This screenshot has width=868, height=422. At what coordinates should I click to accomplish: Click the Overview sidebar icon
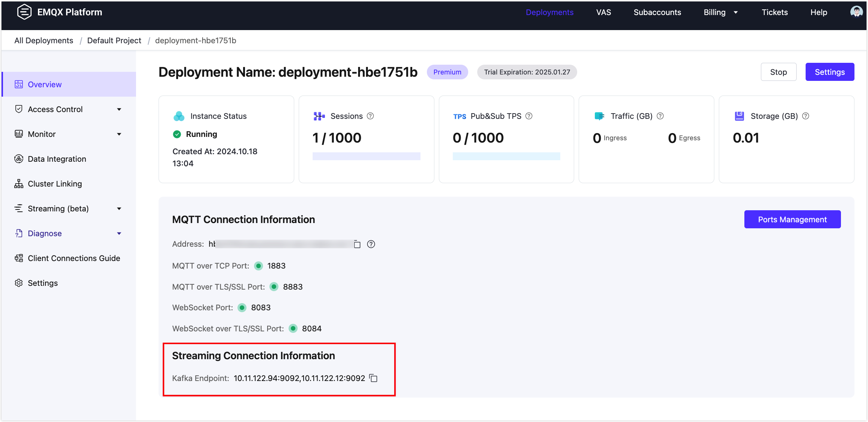[x=19, y=84]
